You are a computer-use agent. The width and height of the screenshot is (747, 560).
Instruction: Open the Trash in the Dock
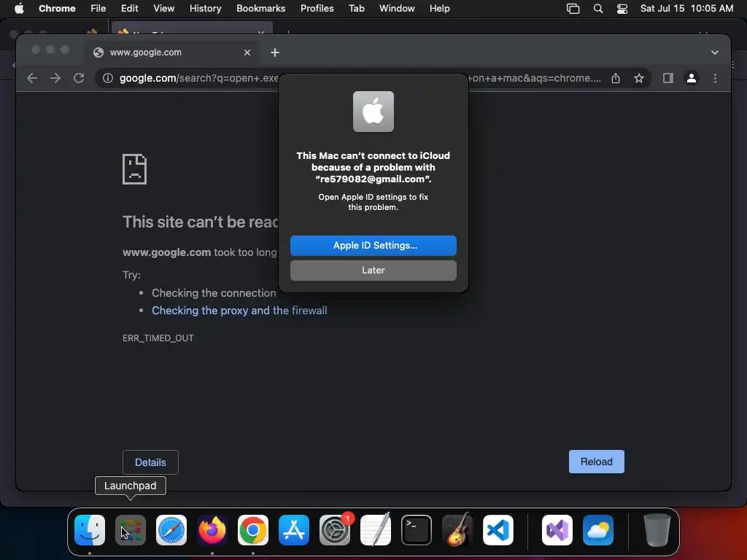(x=657, y=529)
